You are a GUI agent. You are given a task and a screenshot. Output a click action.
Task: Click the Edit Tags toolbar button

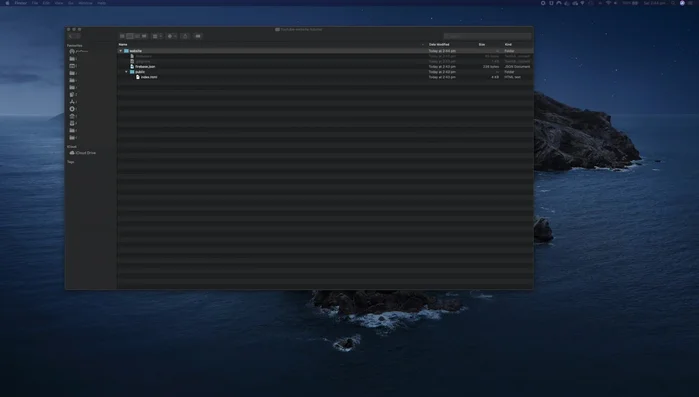pyautogui.click(x=198, y=36)
